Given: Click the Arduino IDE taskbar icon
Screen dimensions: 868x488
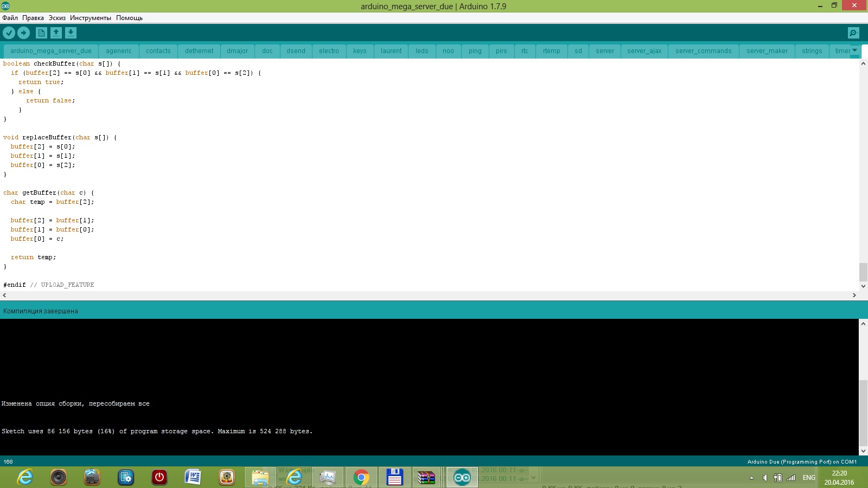Looking at the screenshot, I should [x=462, y=477].
